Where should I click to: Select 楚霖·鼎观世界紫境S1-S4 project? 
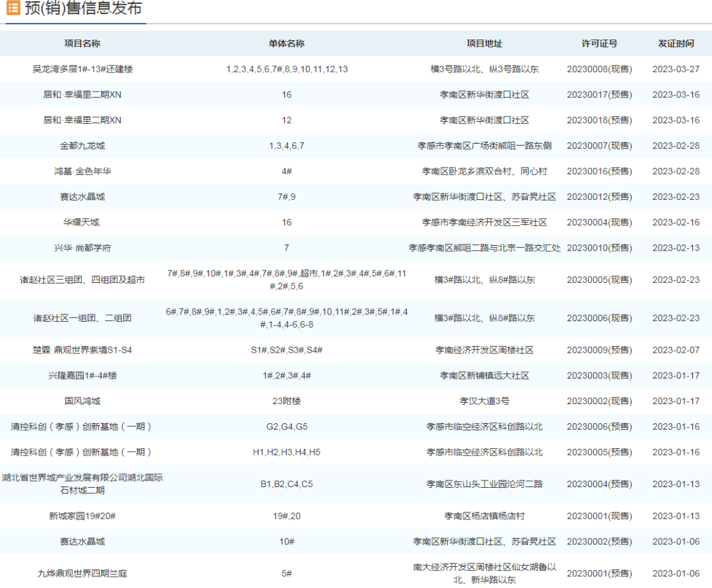82,350
